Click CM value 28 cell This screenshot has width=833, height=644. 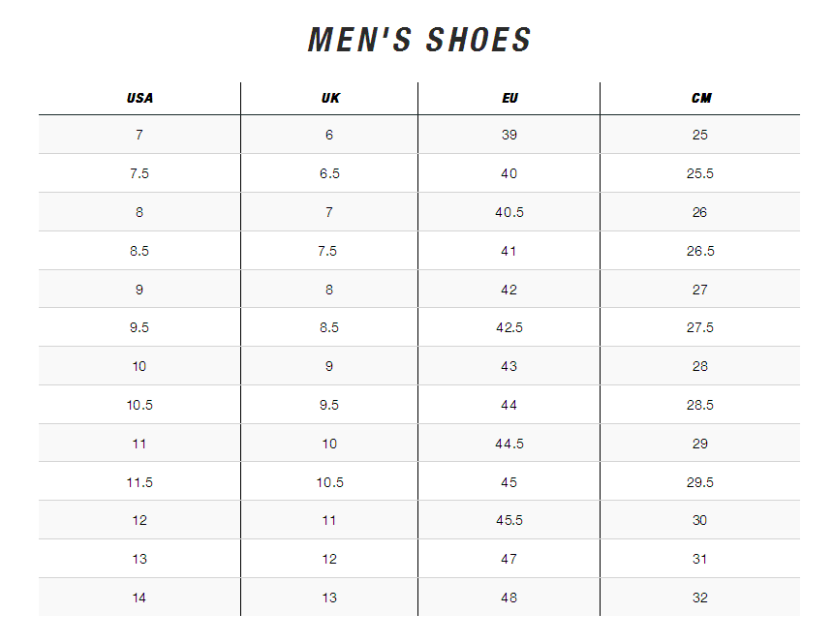[700, 366]
